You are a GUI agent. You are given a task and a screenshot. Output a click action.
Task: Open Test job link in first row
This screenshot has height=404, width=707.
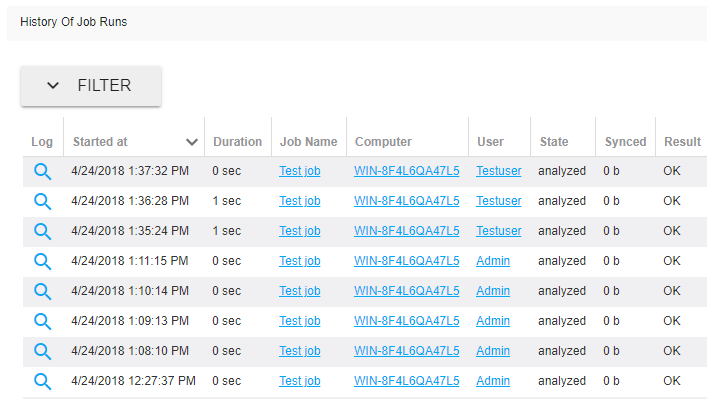[299, 171]
